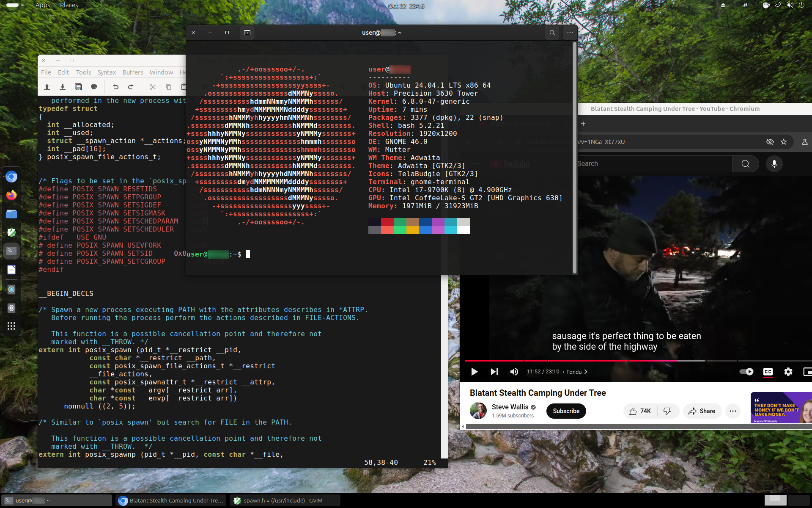Click the Cut scissors icon in GVIM
Screen dimensions: 812x508
pos(153,87)
